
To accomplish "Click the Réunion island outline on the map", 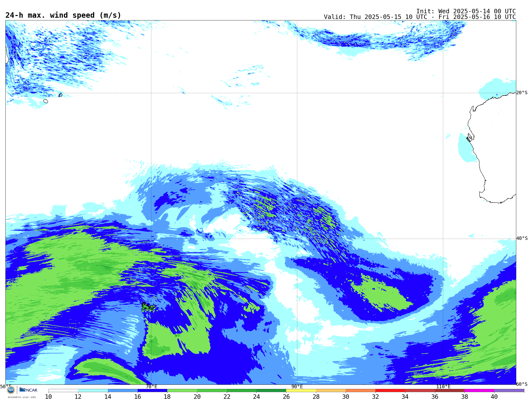I will (46, 101).
